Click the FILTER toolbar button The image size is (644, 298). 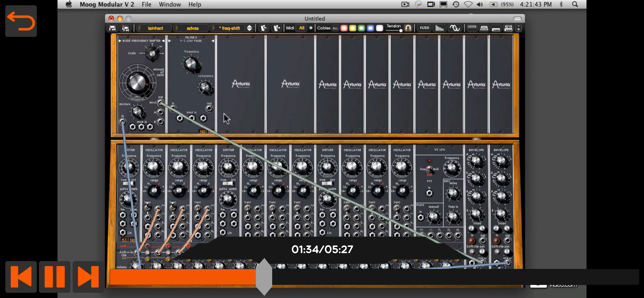point(424,28)
